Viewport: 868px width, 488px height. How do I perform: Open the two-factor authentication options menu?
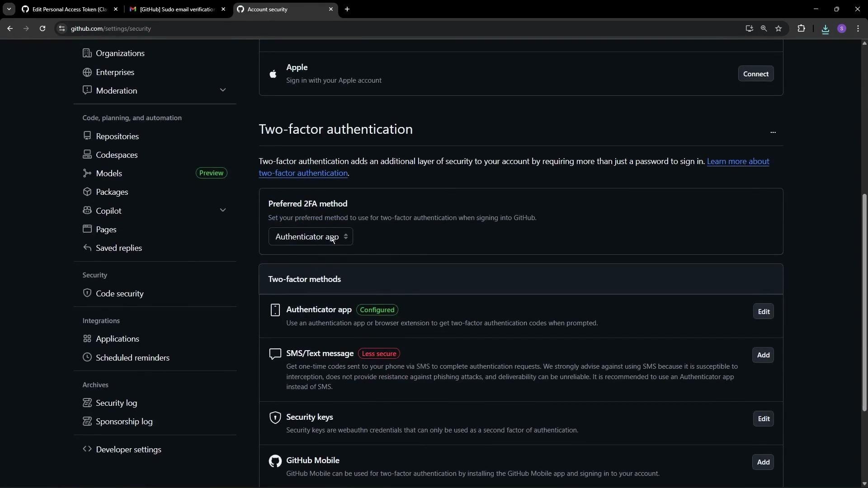tap(773, 132)
